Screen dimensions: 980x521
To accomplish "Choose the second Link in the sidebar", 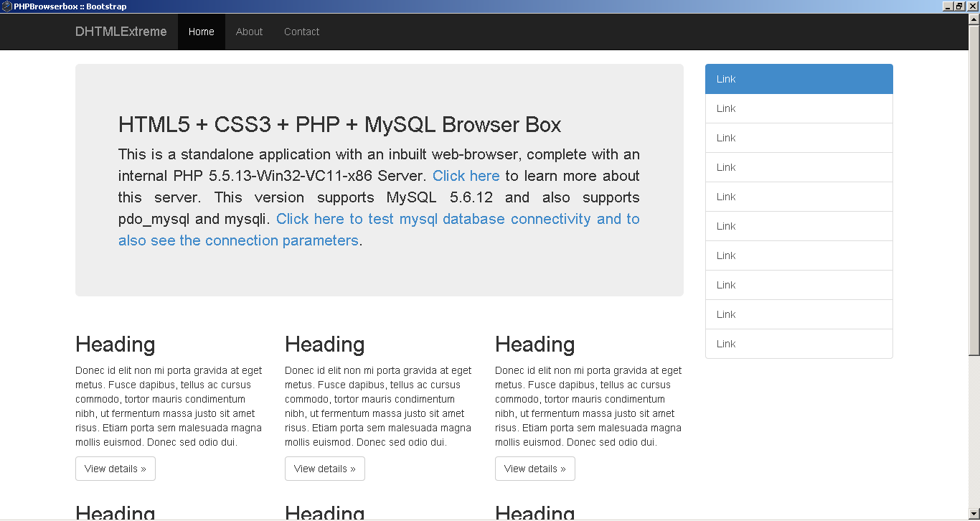I will point(798,108).
